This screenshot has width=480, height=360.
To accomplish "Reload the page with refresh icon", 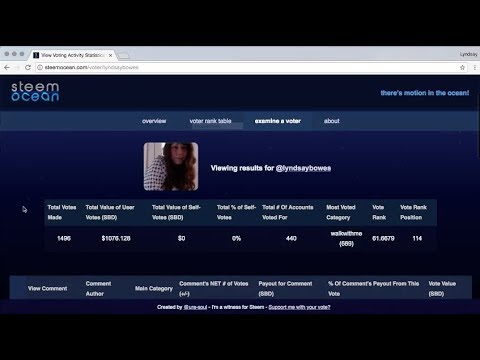I will [28, 67].
